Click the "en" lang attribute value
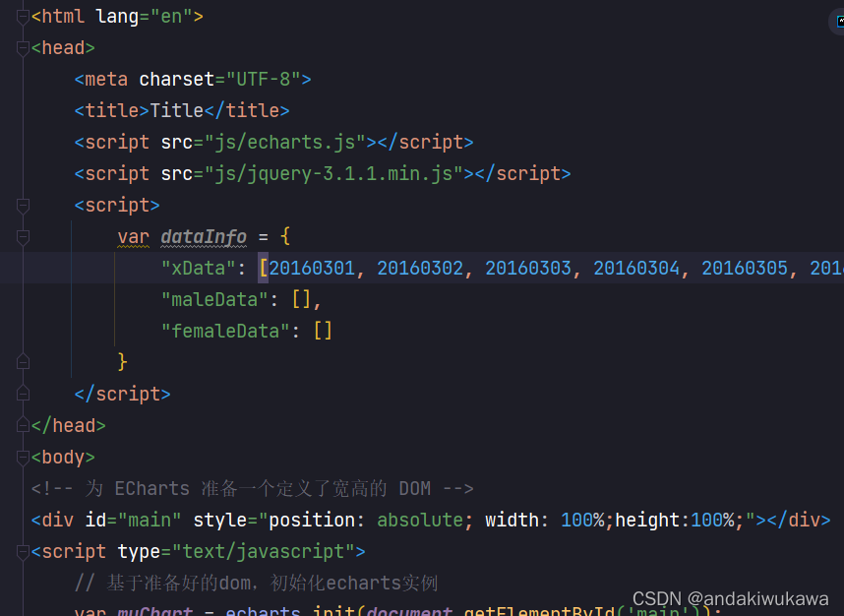 [x=171, y=17]
